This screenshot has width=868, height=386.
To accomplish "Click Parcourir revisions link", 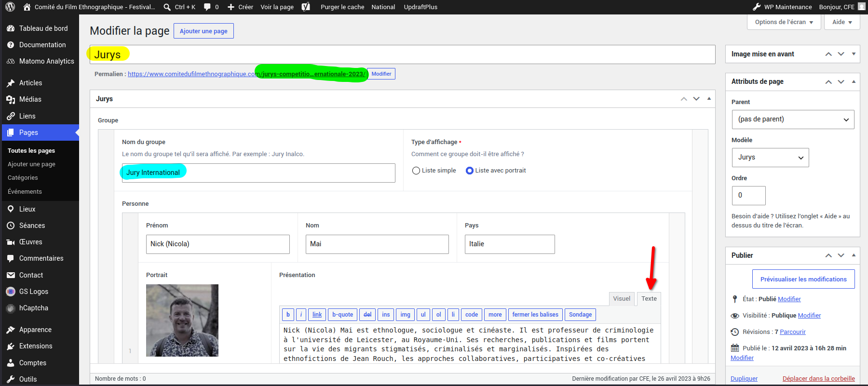I will click(793, 332).
